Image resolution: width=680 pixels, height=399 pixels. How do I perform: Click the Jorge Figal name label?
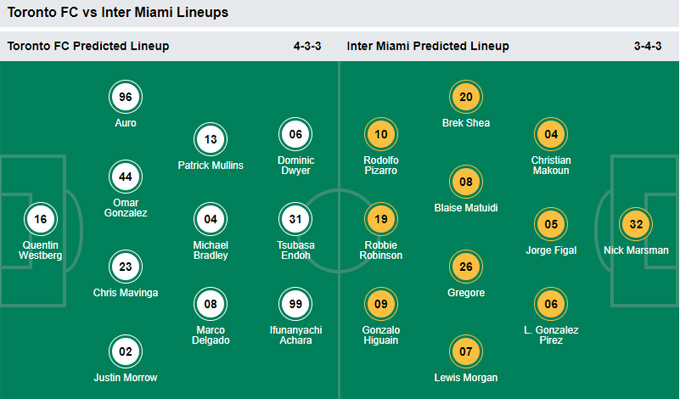[551, 250]
